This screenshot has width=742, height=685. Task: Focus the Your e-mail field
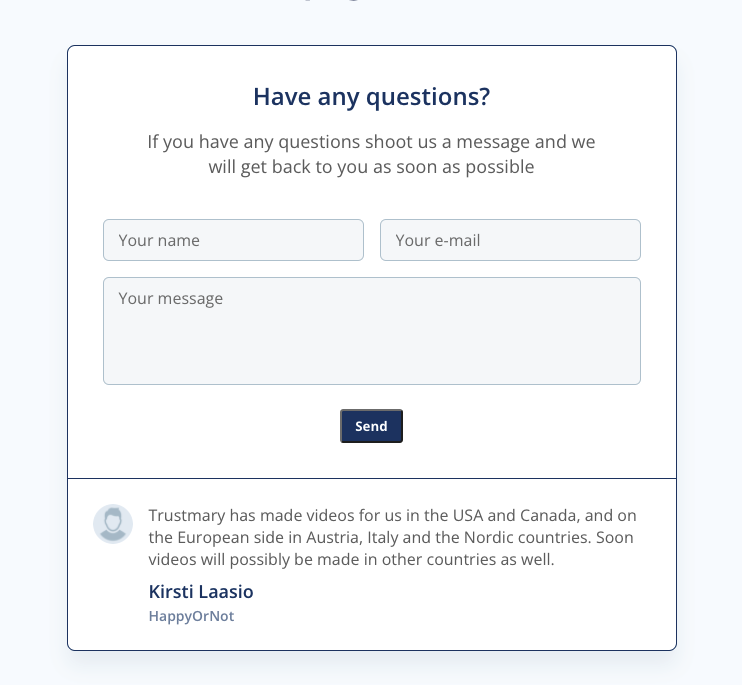510,240
